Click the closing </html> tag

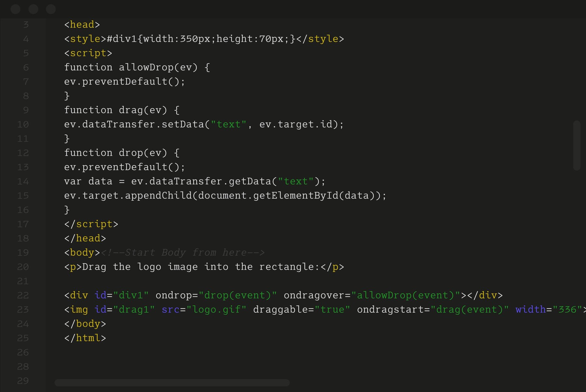pos(85,338)
